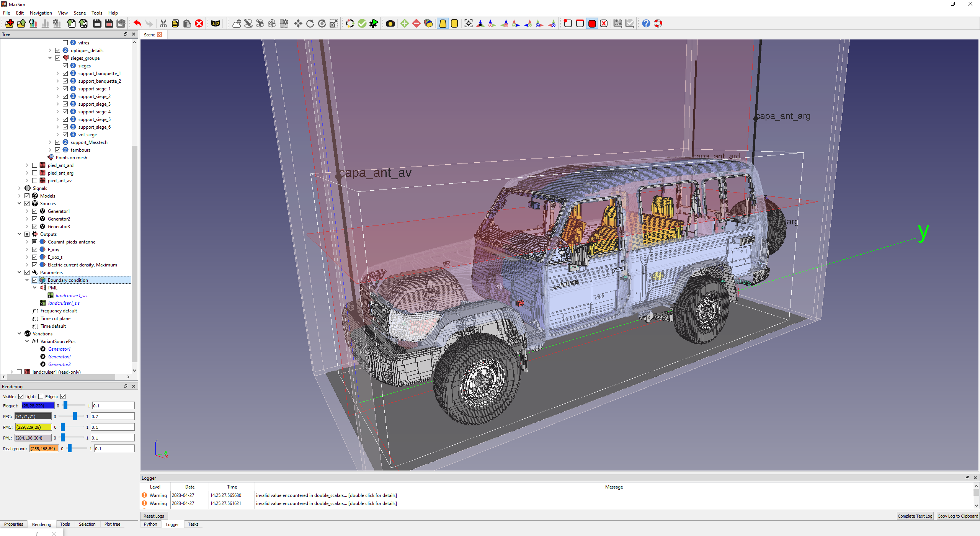The width and height of the screenshot is (980, 536).
Task: Click the run simulation gear-play icon
Action: [x=374, y=24]
